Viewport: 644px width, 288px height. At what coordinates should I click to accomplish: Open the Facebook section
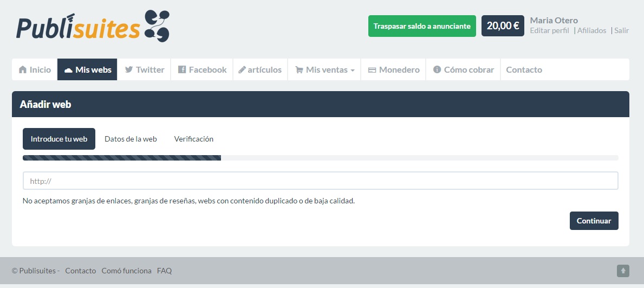click(x=202, y=69)
